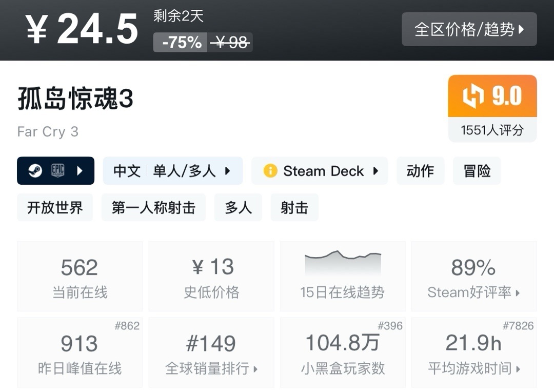Select the 动作 genre tag
The width and height of the screenshot is (554, 392).
click(420, 171)
